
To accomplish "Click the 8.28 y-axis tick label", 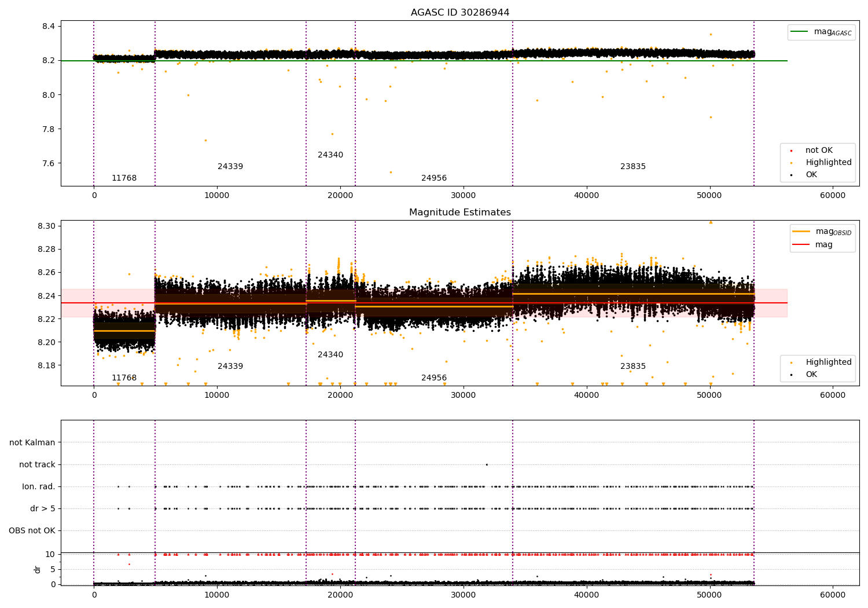I will (46, 249).
